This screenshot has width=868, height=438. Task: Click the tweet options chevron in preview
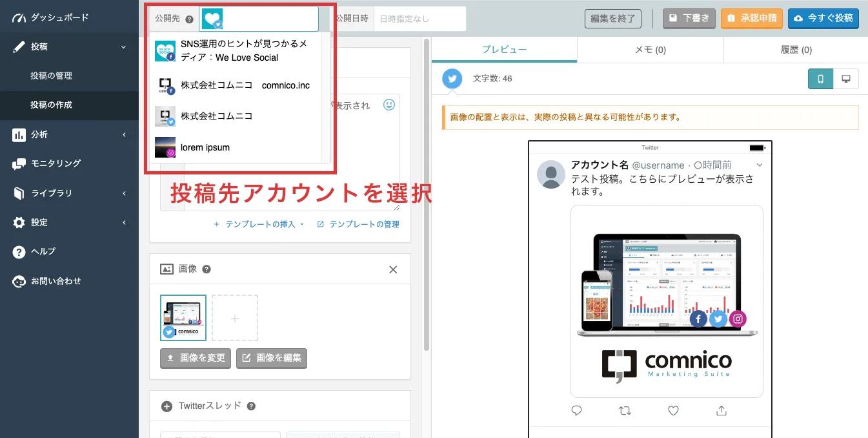pyautogui.click(x=760, y=165)
